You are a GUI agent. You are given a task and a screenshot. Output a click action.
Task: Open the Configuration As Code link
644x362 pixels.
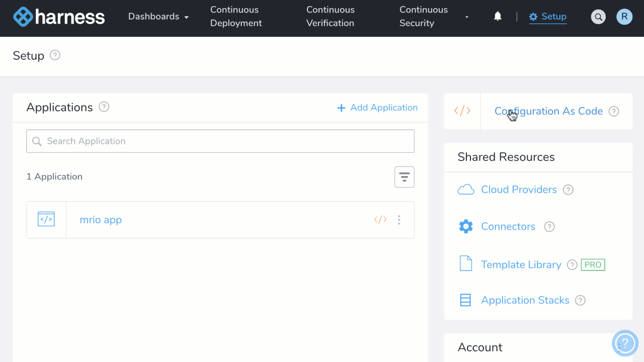548,111
